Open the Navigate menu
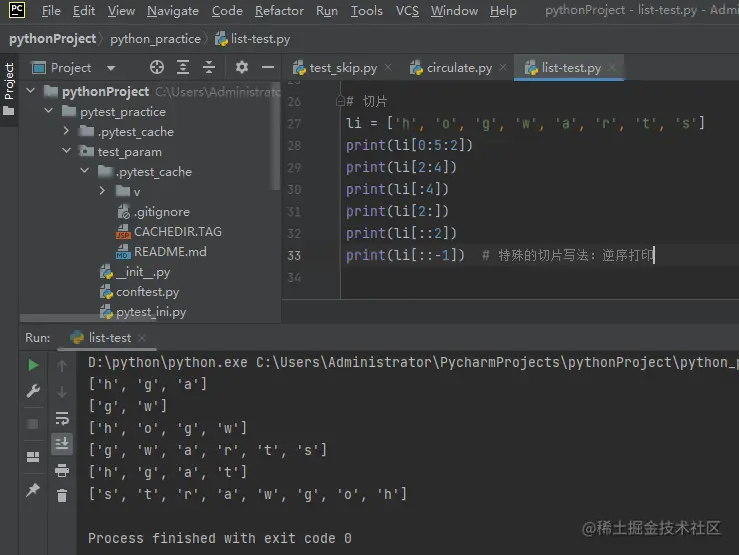Screen dimensions: 739x555 click(172, 10)
